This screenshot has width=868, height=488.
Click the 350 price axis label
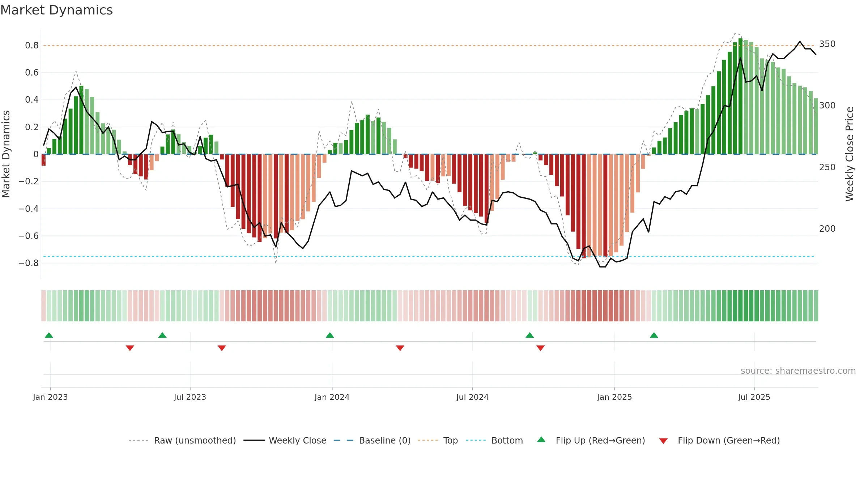click(x=827, y=44)
